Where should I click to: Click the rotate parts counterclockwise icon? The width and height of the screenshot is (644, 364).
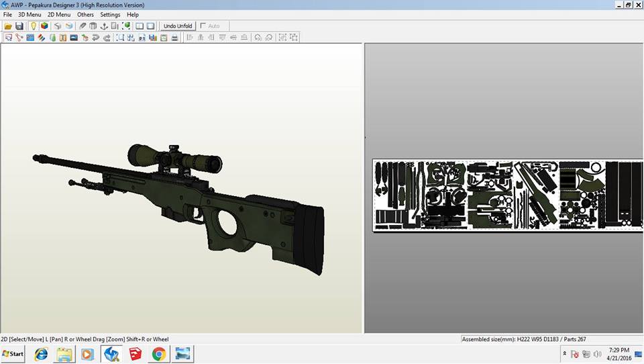(x=258, y=38)
